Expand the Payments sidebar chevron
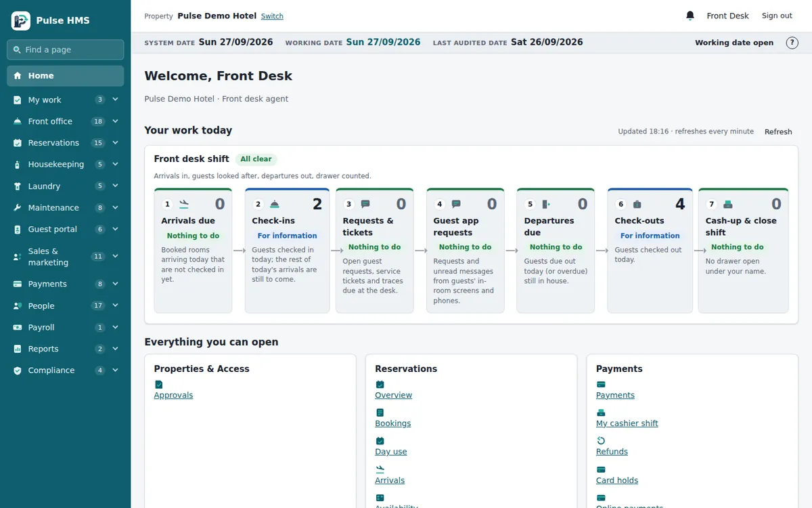 115,284
